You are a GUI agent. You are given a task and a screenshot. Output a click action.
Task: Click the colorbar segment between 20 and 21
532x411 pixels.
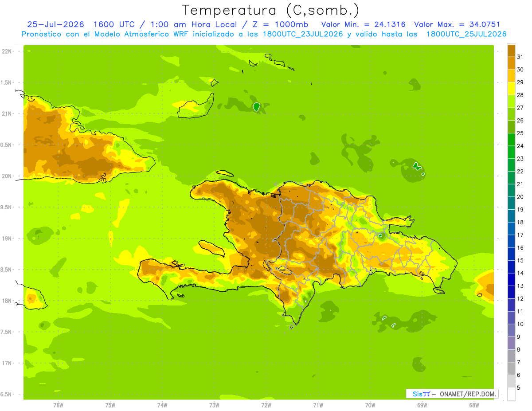(x=511, y=190)
